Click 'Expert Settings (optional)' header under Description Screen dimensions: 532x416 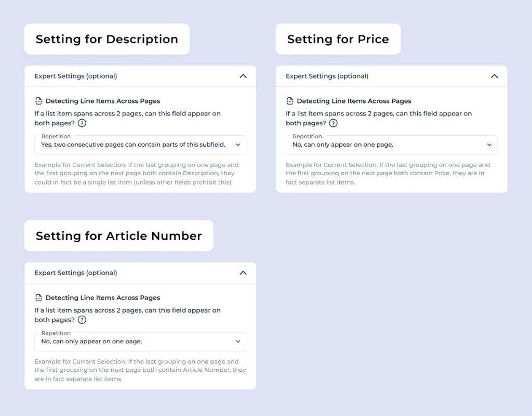tap(140, 76)
